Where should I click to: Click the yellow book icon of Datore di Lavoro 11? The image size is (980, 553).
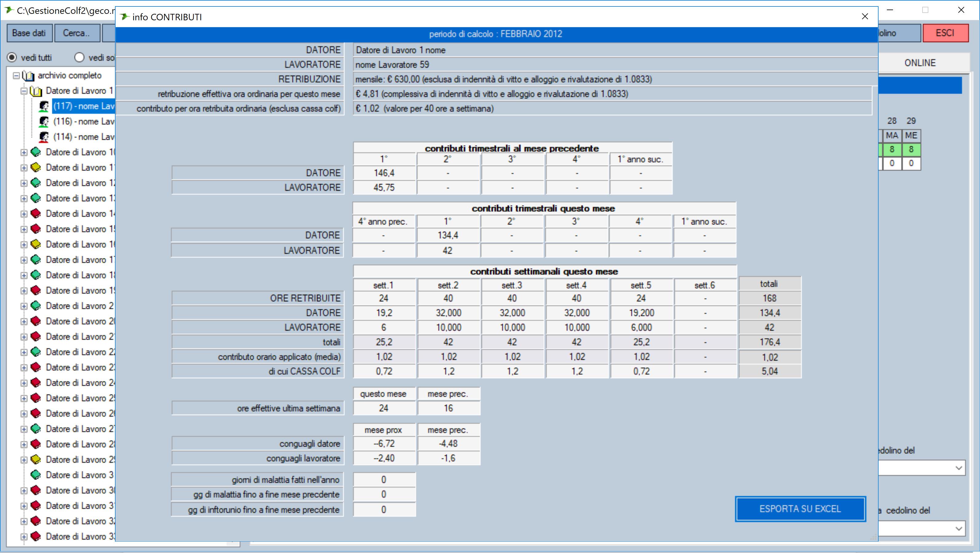(x=35, y=168)
